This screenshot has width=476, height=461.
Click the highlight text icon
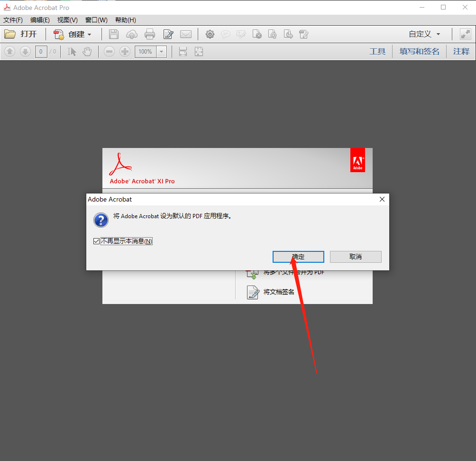(241, 34)
